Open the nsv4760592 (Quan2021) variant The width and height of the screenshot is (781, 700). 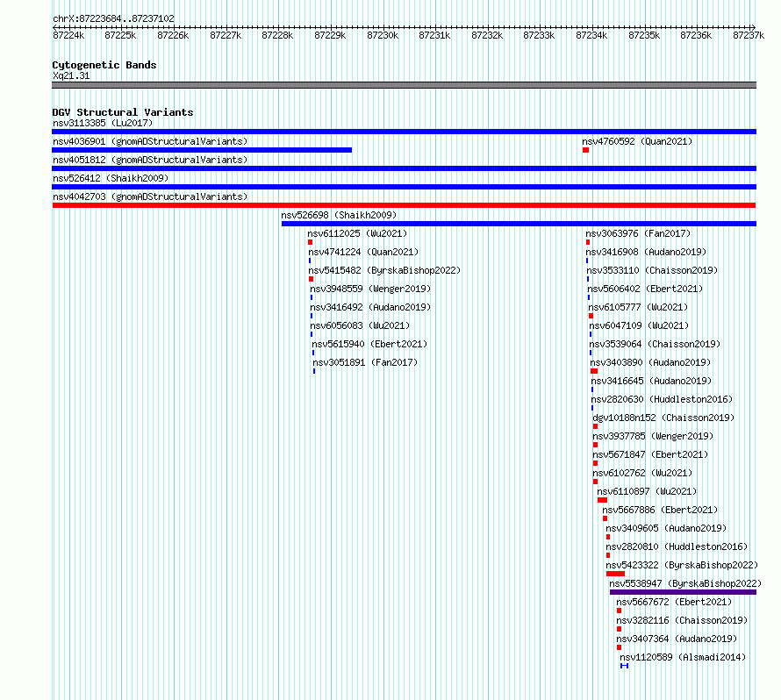(x=637, y=141)
